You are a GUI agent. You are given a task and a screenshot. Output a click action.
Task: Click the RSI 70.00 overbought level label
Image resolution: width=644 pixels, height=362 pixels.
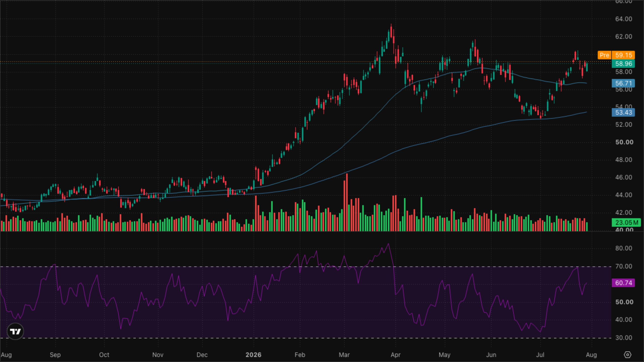pos(624,266)
